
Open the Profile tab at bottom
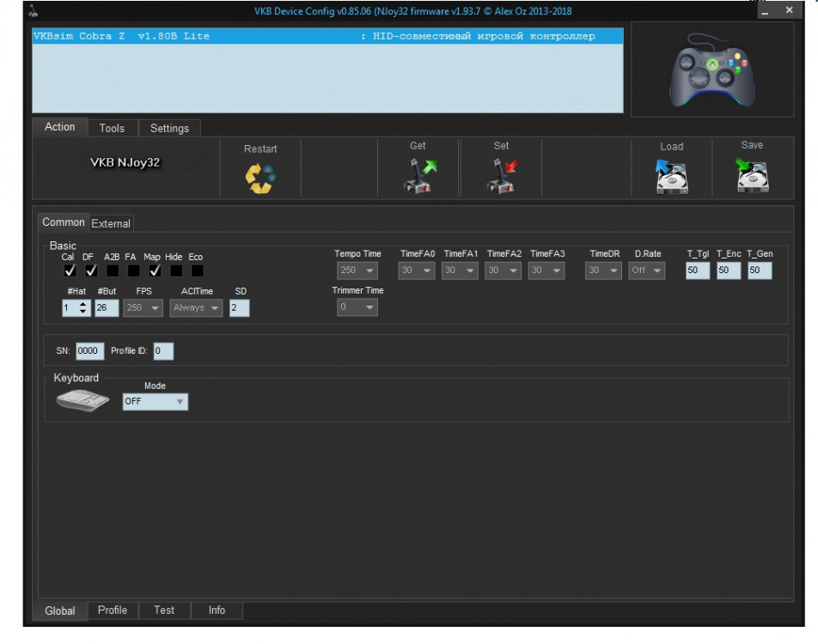(112, 611)
